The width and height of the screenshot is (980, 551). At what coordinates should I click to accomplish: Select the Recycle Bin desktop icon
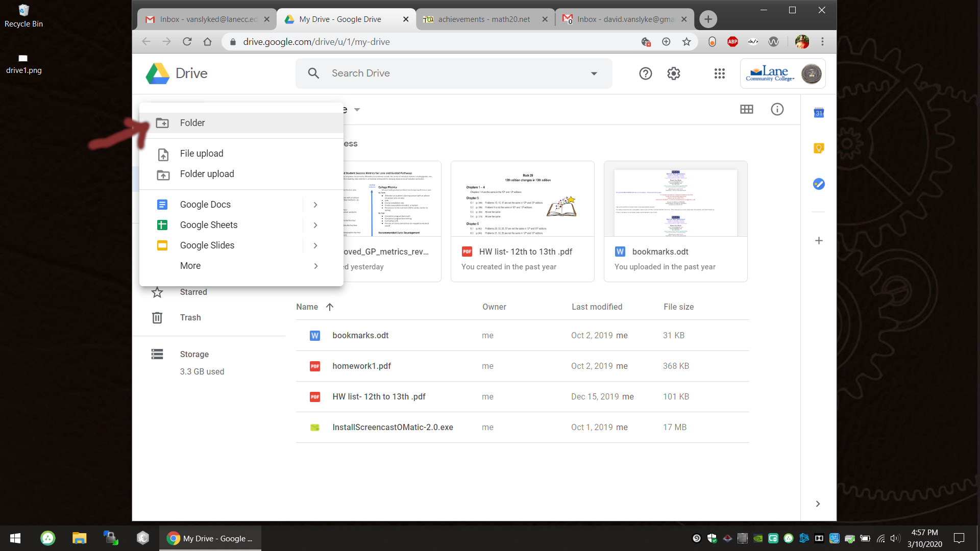tap(23, 16)
